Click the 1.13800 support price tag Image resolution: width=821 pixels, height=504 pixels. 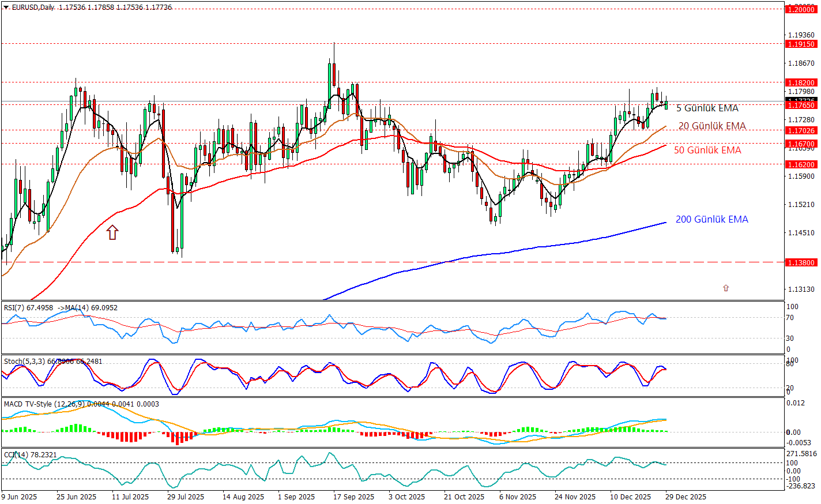click(801, 262)
